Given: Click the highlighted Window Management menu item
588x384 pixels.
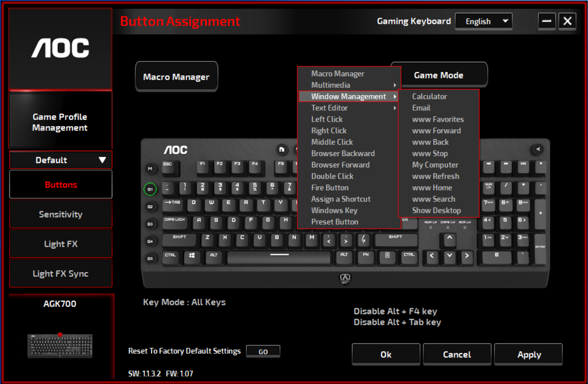Looking at the screenshot, I should tap(349, 97).
